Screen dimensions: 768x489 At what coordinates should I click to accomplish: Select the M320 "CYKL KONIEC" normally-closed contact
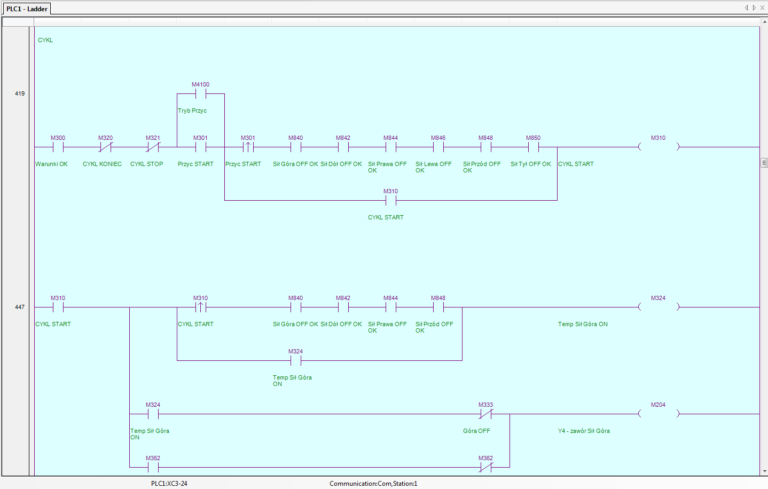tap(105, 147)
